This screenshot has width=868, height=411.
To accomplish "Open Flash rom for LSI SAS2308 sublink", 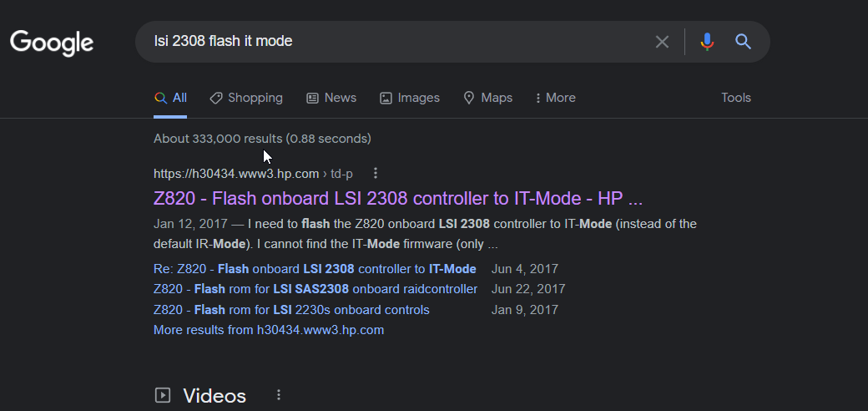I will [315, 289].
